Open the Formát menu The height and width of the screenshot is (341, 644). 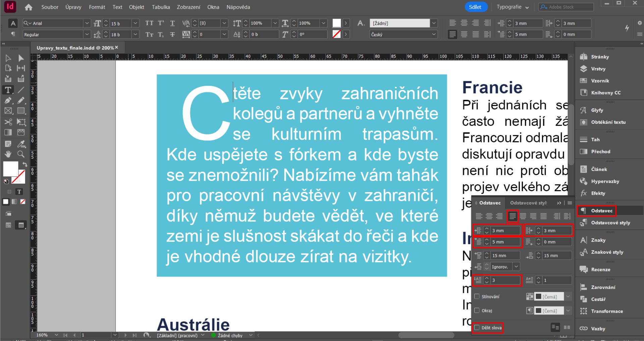click(x=97, y=7)
